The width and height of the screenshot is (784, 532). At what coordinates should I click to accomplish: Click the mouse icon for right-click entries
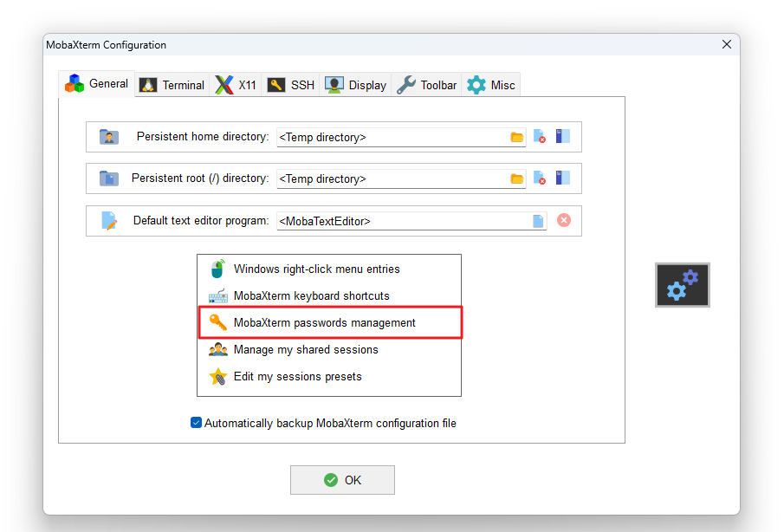(x=218, y=269)
